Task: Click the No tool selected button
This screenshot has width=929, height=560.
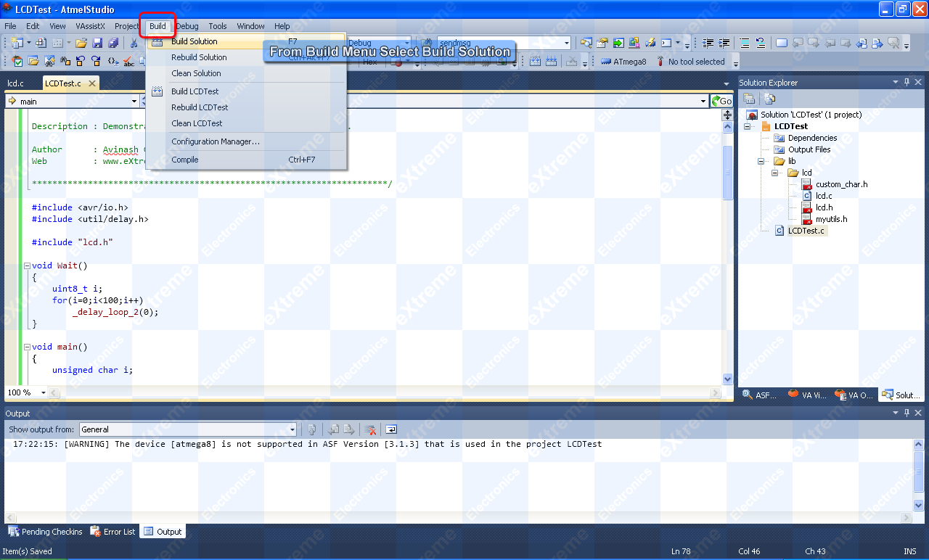Action: [690, 62]
